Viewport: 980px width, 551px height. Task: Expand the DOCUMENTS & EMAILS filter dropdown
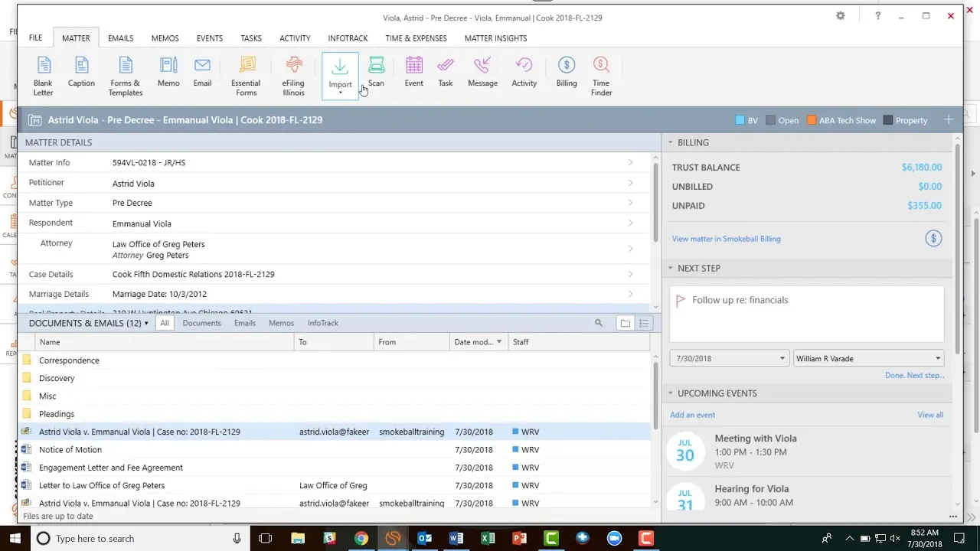coord(145,322)
